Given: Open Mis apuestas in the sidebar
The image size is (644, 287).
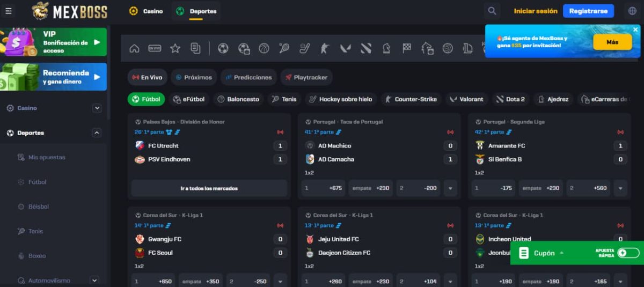Looking at the screenshot, I should tap(47, 157).
